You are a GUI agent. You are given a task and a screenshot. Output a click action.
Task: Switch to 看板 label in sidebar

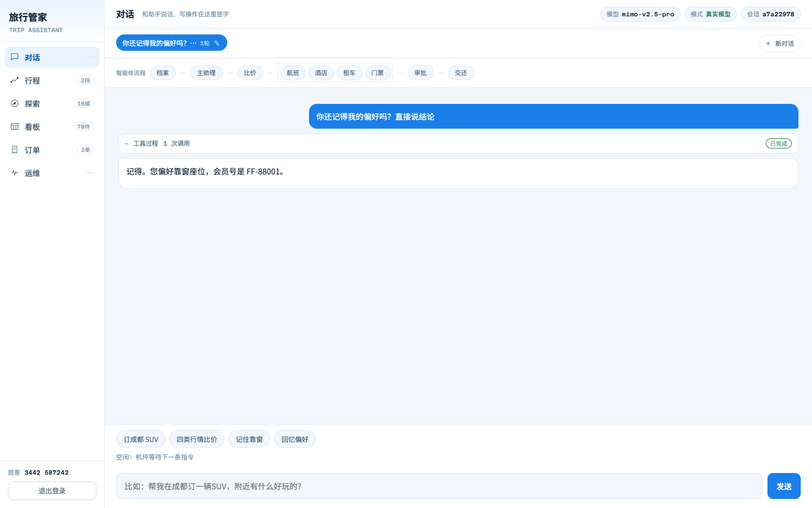[x=32, y=127]
